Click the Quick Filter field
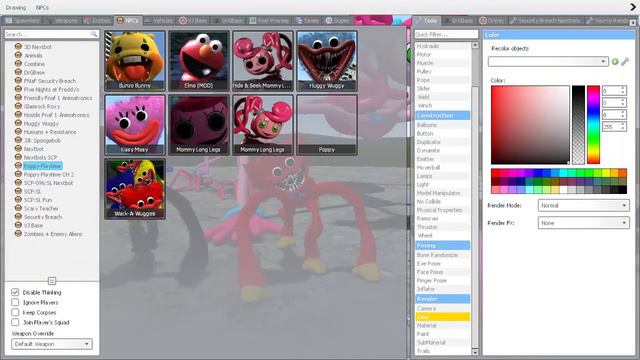Viewport: 640px width, 360px height. 446,34
